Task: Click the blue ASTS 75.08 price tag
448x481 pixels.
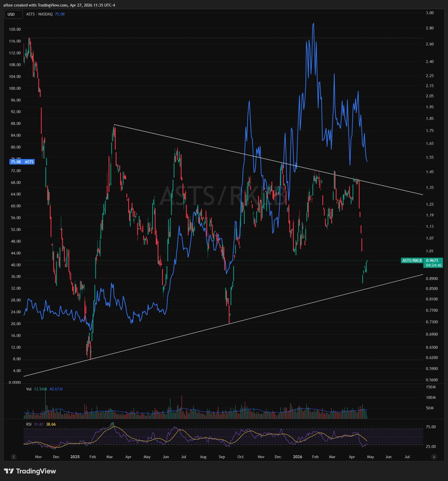Action: point(22,162)
